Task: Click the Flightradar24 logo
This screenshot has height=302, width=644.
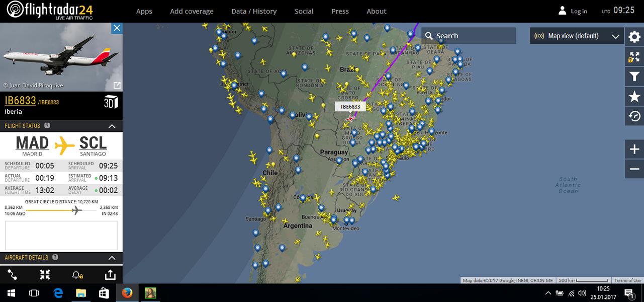Action: click(x=50, y=11)
